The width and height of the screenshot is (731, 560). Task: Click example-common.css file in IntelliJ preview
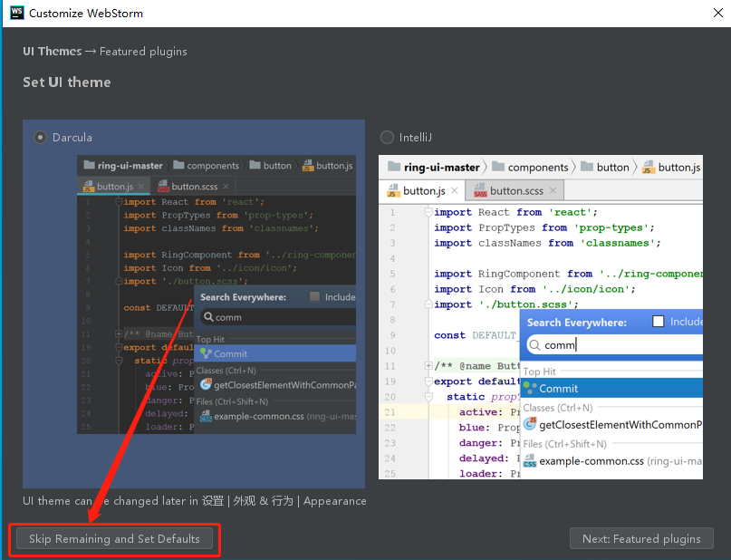click(x=592, y=461)
